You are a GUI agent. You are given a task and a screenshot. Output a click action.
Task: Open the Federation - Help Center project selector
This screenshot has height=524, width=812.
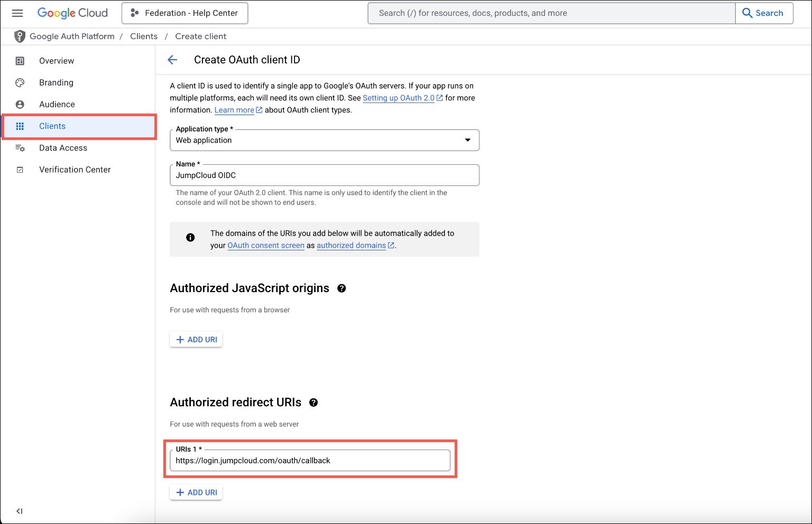coord(184,13)
